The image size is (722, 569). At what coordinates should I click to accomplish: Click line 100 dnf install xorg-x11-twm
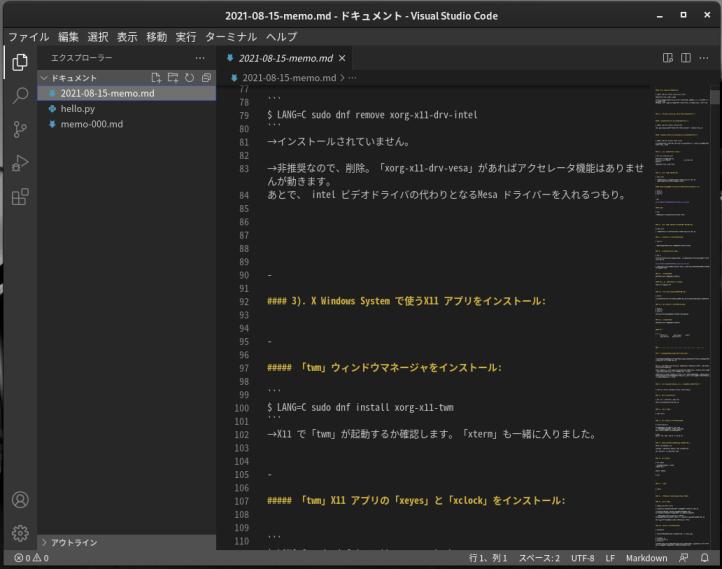tap(360, 407)
